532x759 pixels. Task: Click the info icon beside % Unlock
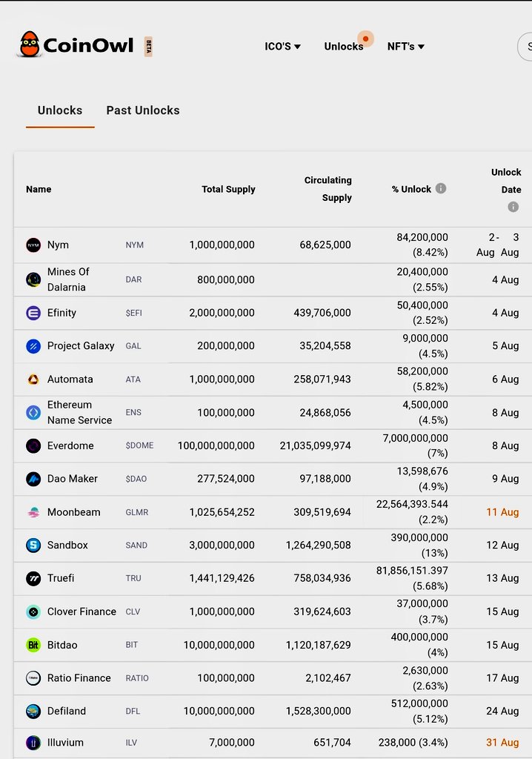[441, 188]
